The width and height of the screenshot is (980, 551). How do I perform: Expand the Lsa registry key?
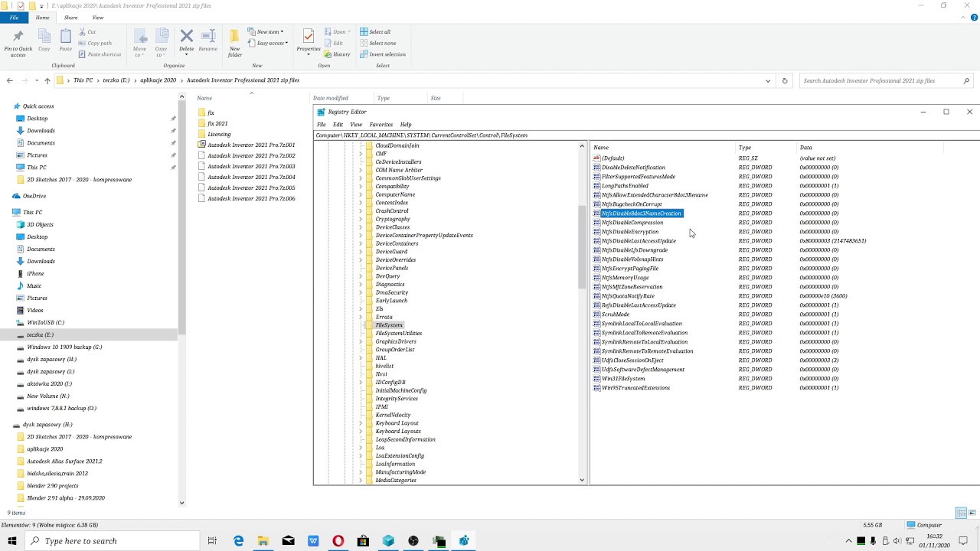(361, 448)
